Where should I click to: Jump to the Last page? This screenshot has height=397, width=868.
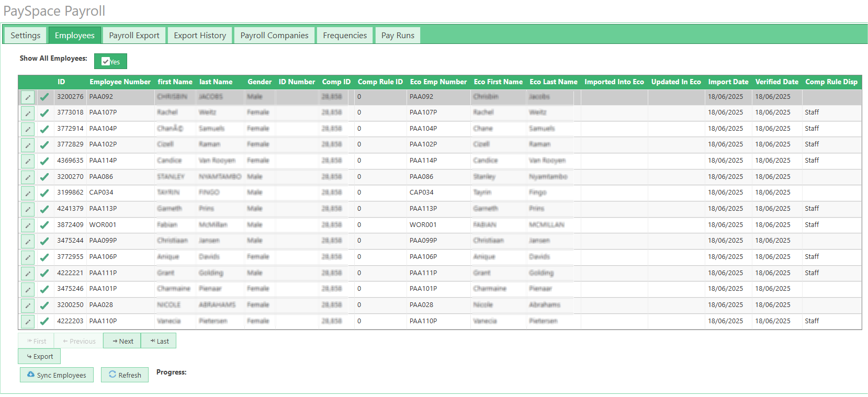[x=159, y=341]
